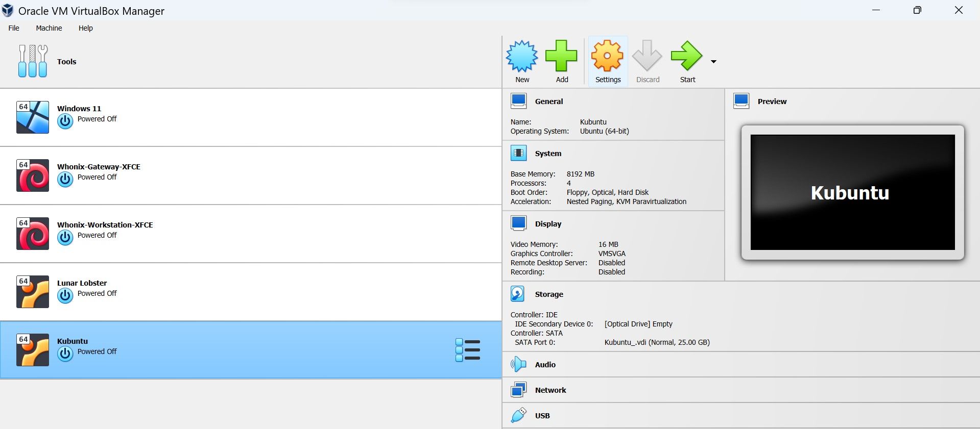This screenshot has height=429, width=980.
Task: Open the File menu
Action: click(x=14, y=28)
